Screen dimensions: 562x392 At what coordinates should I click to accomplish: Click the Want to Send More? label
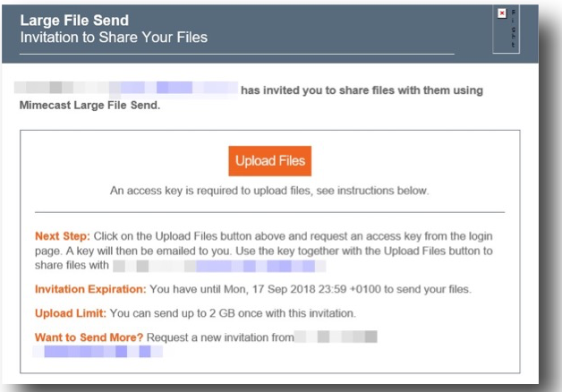click(89, 337)
